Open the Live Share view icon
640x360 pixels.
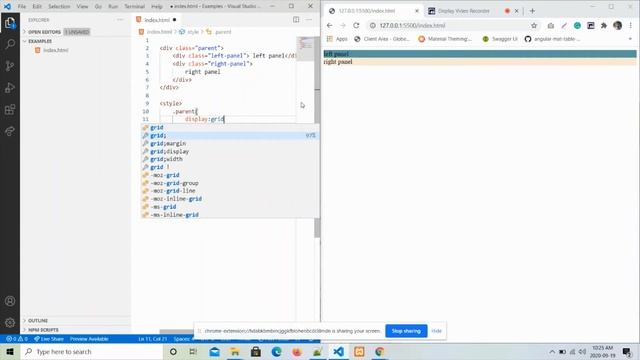tap(10, 131)
